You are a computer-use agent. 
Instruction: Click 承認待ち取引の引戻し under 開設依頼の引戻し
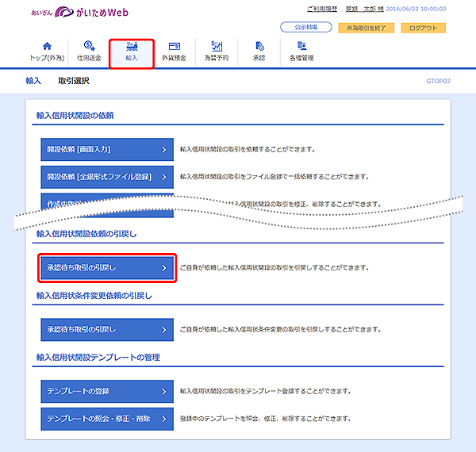[x=107, y=268]
